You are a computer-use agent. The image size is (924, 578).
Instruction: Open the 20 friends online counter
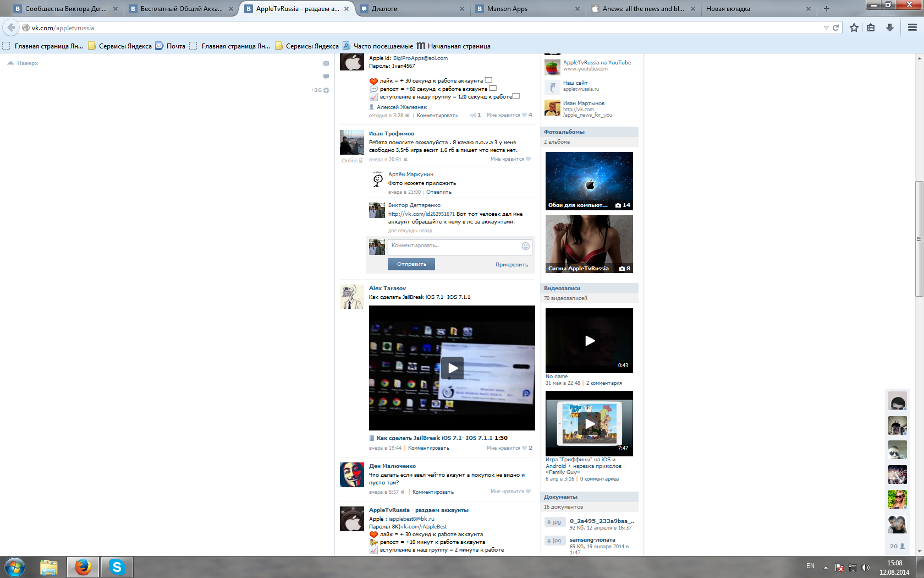click(897, 546)
